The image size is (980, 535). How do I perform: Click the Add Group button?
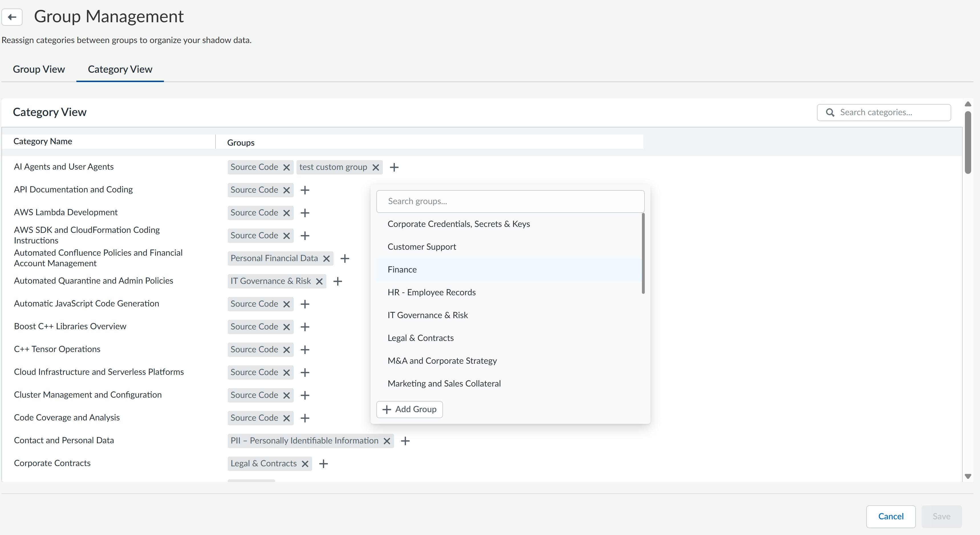click(409, 409)
